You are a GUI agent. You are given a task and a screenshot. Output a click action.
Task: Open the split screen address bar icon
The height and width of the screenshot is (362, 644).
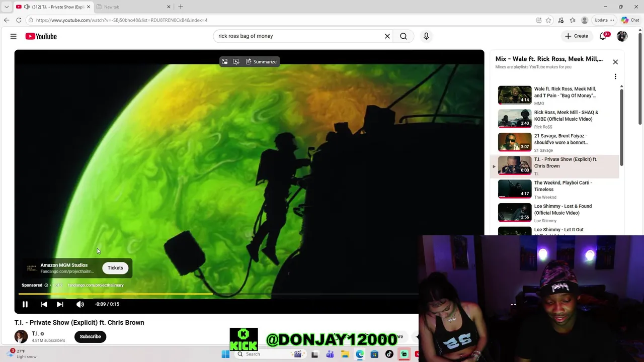(539, 20)
